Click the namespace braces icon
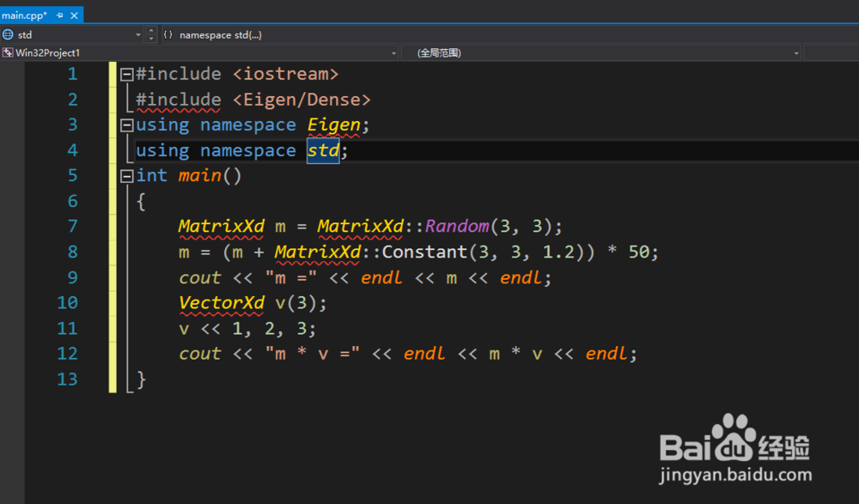The width and height of the screenshot is (859, 504). (x=168, y=35)
